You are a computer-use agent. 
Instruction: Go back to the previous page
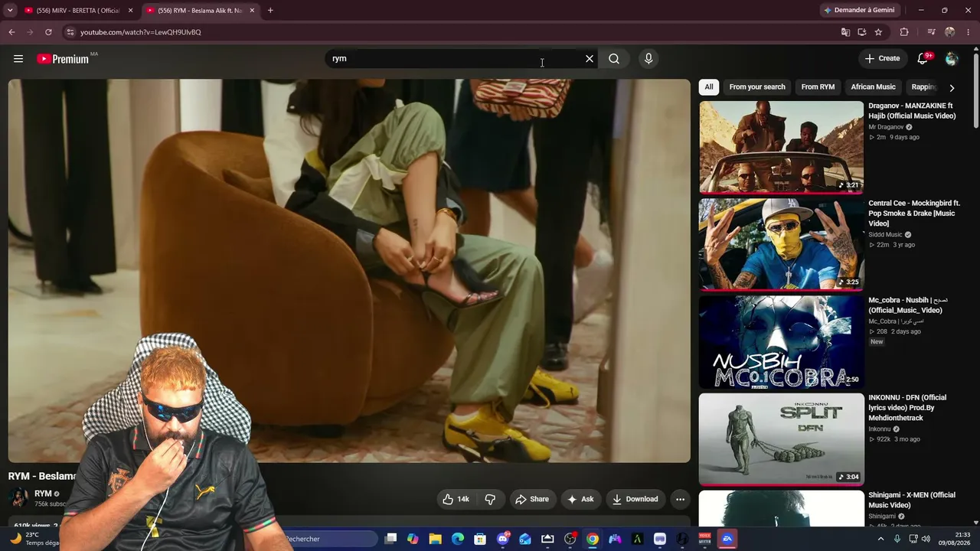[x=11, y=32]
